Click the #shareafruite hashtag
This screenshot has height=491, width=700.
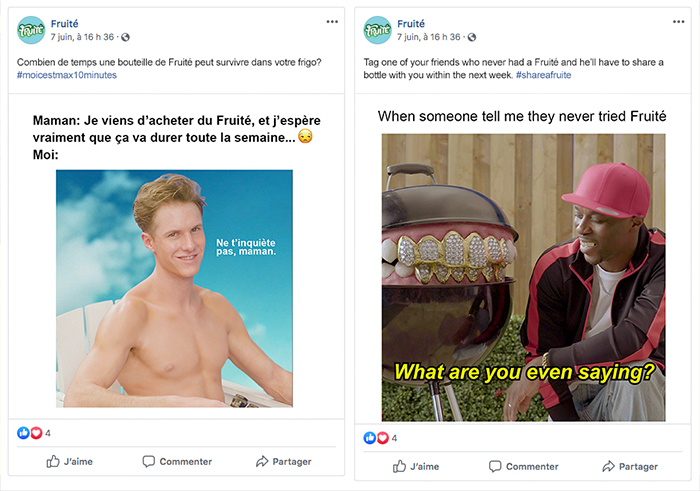(x=544, y=75)
